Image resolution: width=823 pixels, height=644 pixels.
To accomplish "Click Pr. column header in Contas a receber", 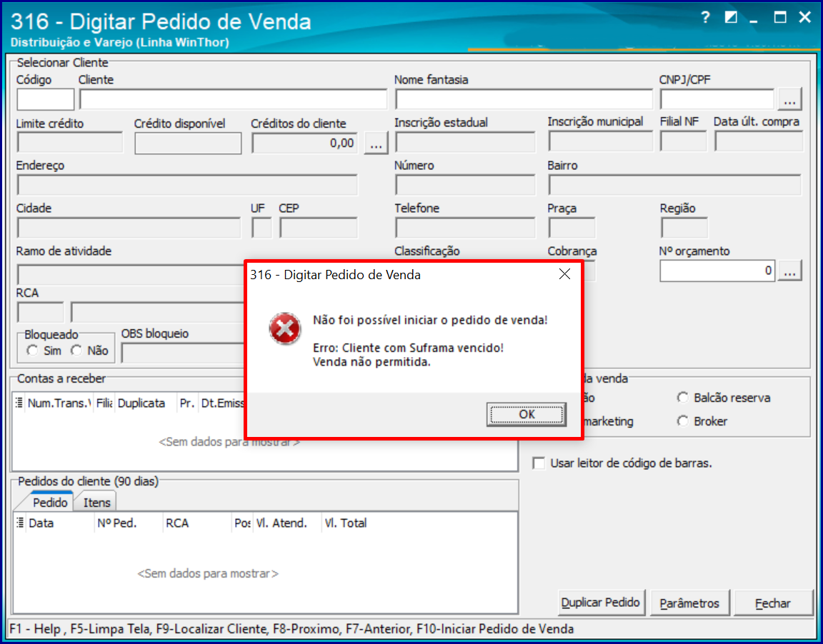I will click(x=187, y=403).
